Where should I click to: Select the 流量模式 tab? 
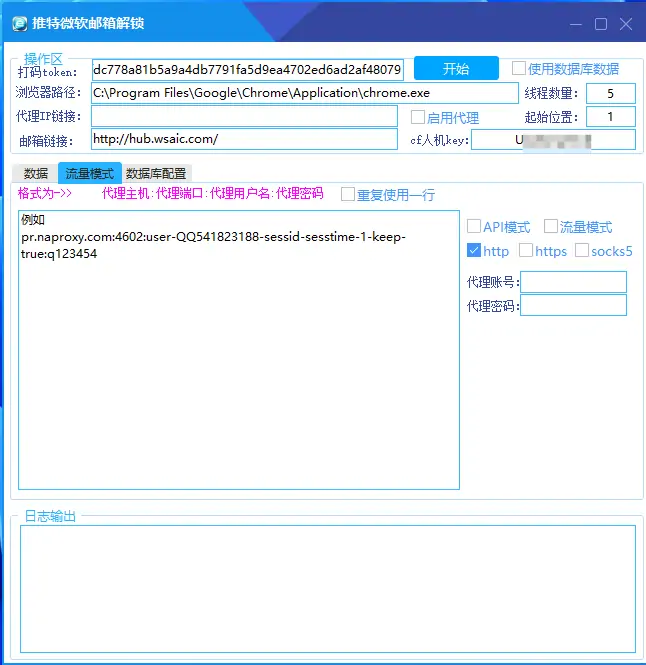click(x=90, y=173)
